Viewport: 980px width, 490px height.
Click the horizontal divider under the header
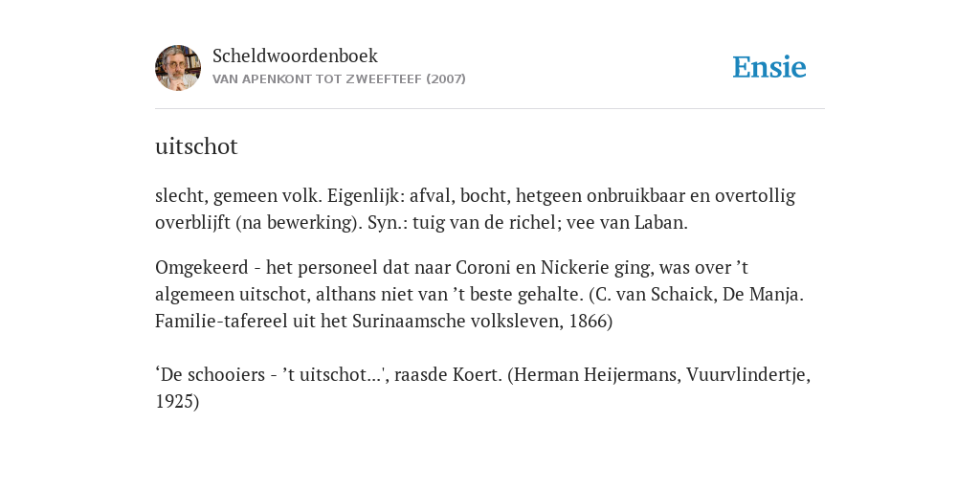tap(490, 109)
